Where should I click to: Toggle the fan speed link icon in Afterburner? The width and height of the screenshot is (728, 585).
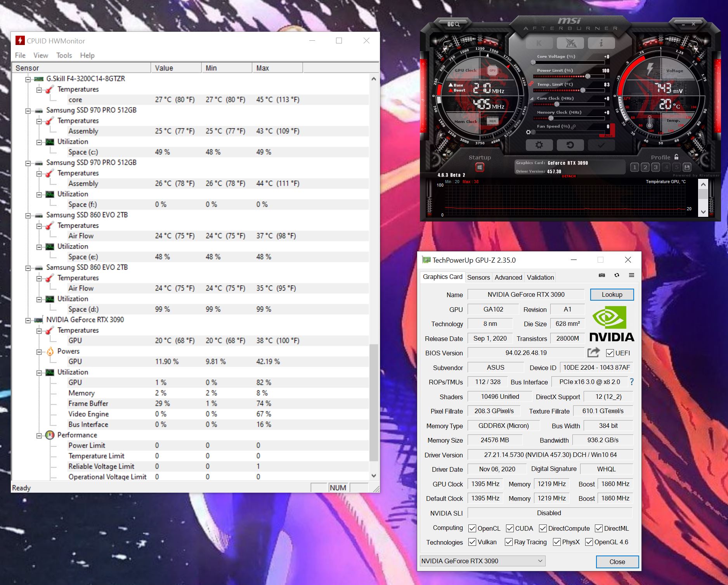point(573,126)
